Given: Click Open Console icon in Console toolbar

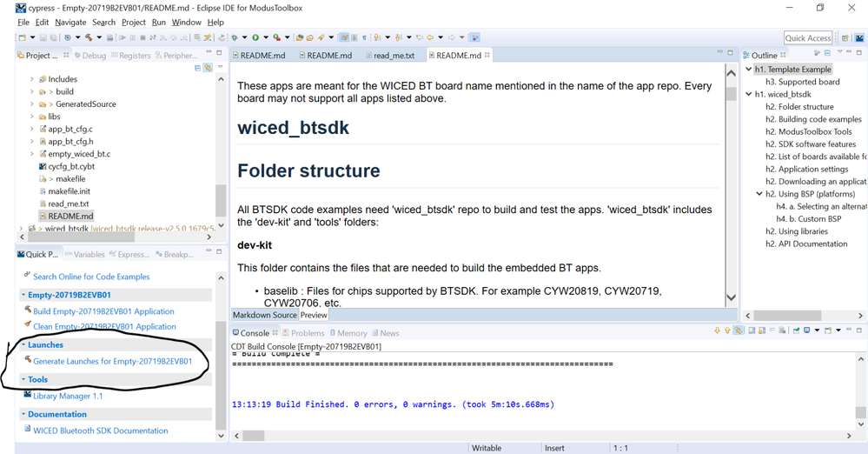Looking at the screenshot, I should 828,330.
